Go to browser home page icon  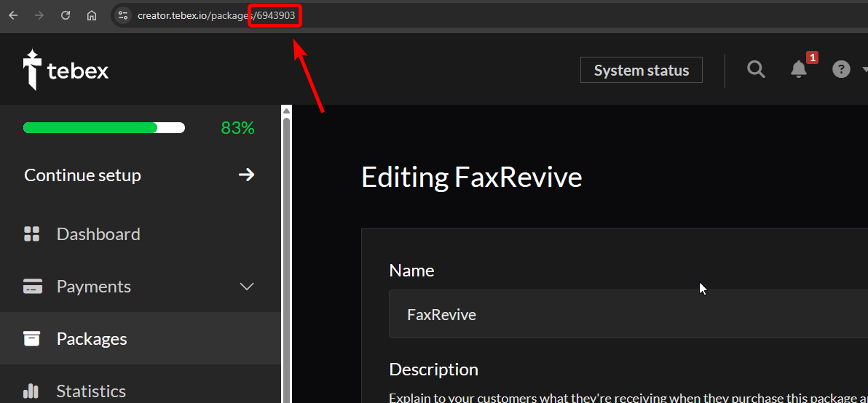[92, 15]
